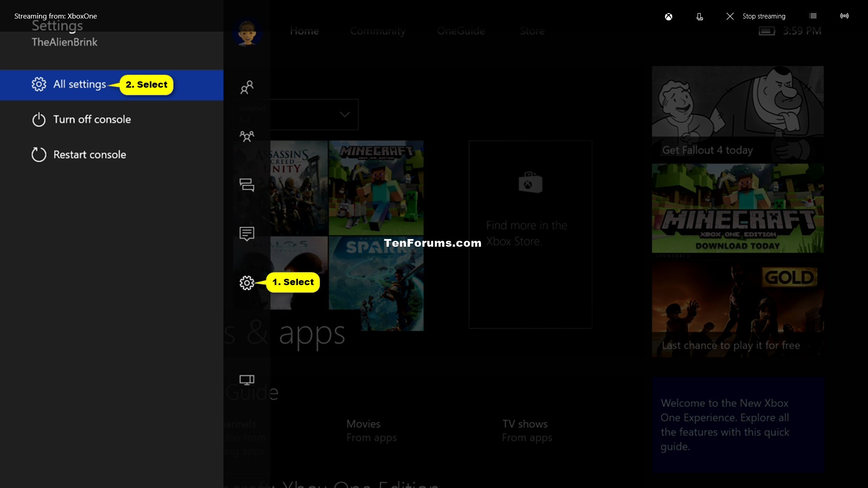868x488 pixels.
Task: Select All settings menu item
Action: point(112,85)
